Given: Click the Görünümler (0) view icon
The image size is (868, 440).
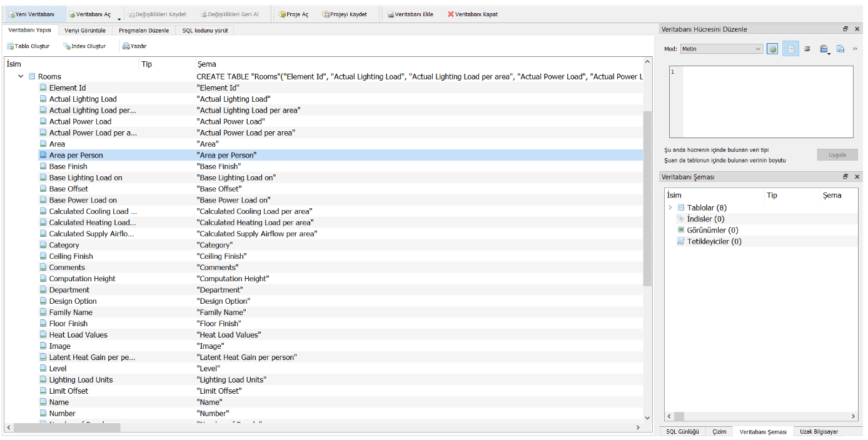Looking at the screenshot, I should pos(681,230).
